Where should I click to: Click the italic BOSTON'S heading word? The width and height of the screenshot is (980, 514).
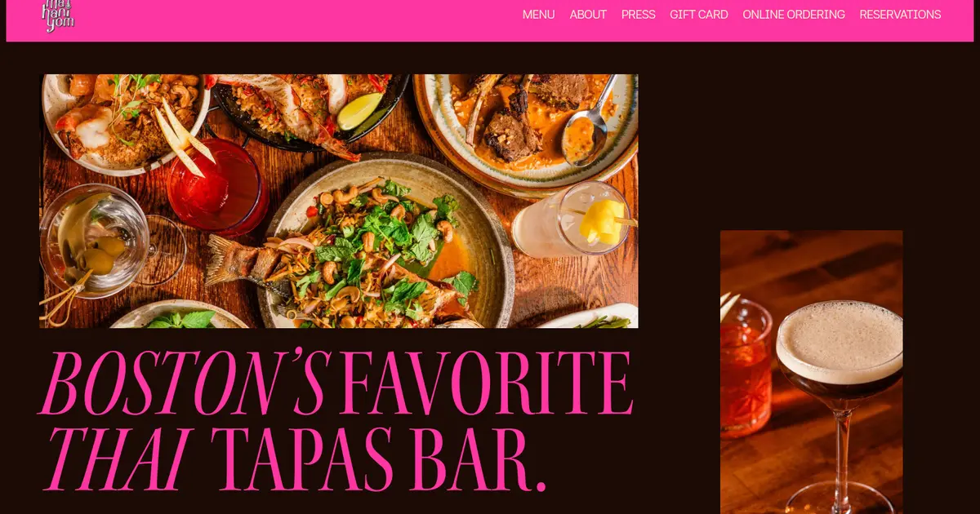(x=184, y=383)
